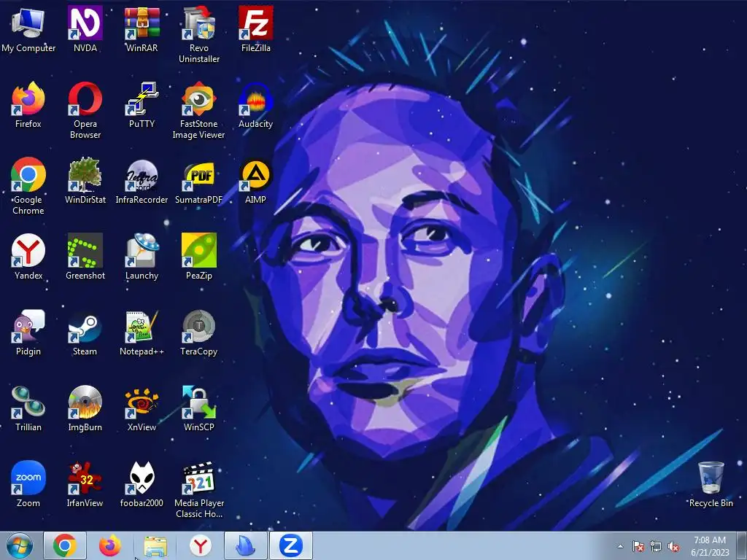Screen dimensions: 747x560
Task: Open the Action Center flag icon
Action: pyautogui.click(x=638, y=547)
